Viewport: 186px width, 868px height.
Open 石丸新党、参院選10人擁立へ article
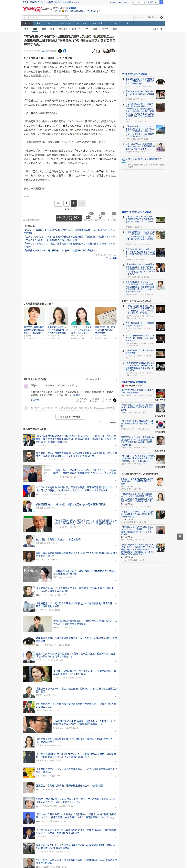(x=58, y=539)
